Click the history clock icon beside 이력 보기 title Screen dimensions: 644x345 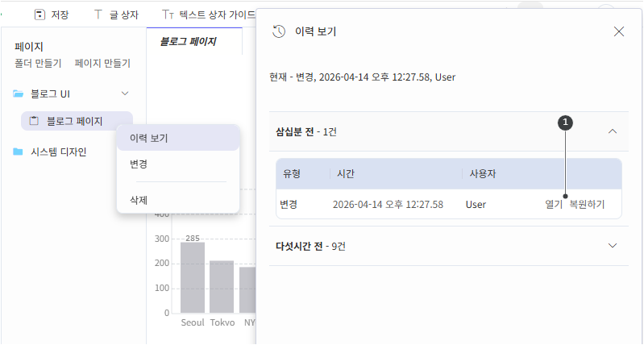pos(279,31)
